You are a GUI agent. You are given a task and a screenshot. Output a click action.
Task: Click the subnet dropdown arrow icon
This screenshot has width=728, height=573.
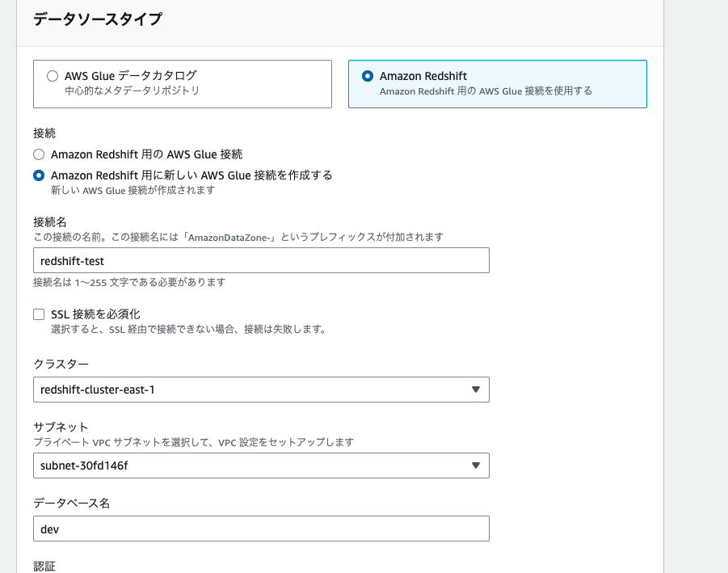[477, 466]
